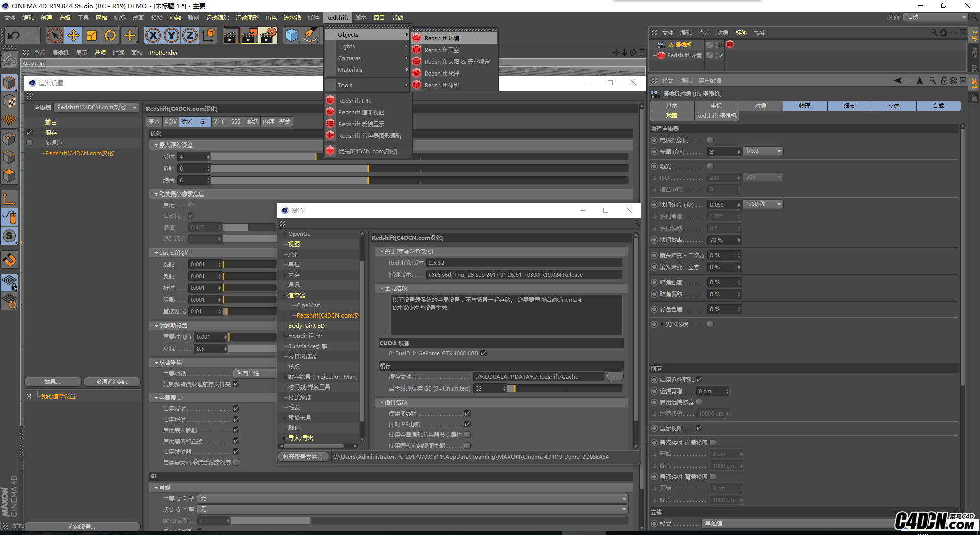
Task: Switch to the SSS tab
Action: (235, 121)
